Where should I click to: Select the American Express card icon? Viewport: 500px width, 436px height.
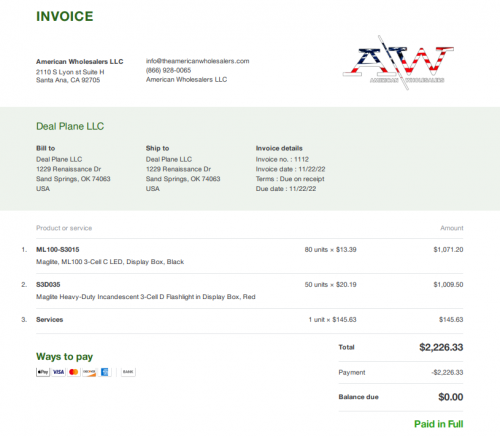(104, 372)
